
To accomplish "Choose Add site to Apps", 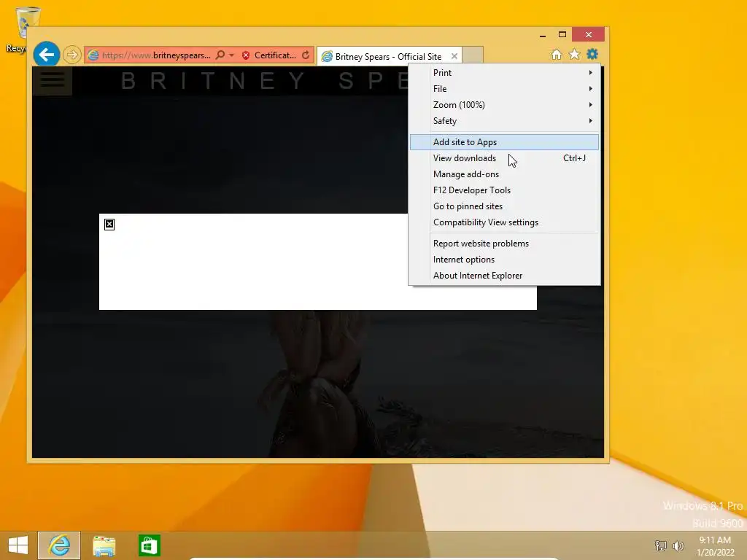I will click(x=504, y=142).
